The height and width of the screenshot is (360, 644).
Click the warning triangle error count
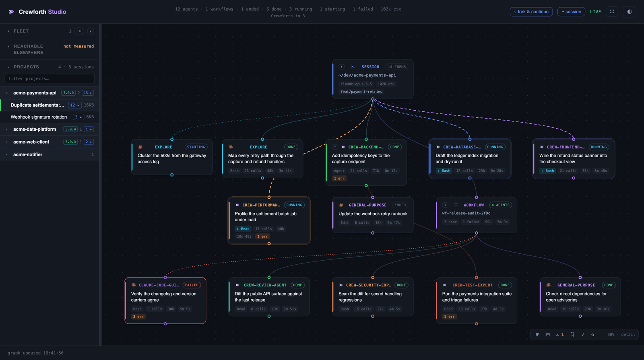click(560, 335)
